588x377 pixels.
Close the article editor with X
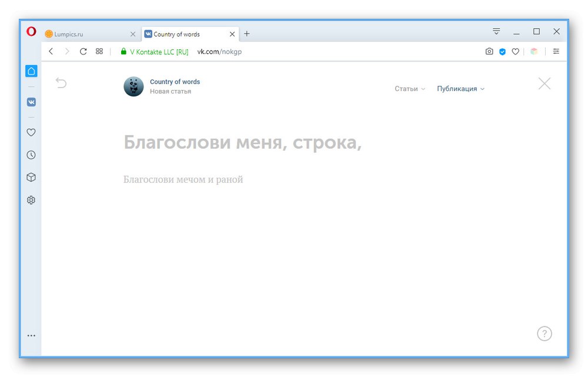coord(544,84)
